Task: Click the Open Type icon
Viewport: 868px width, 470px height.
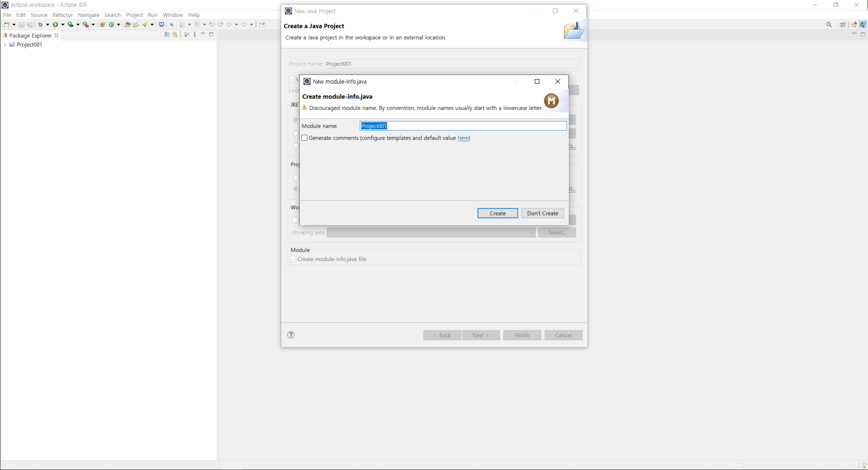Action: coord(127,24)
